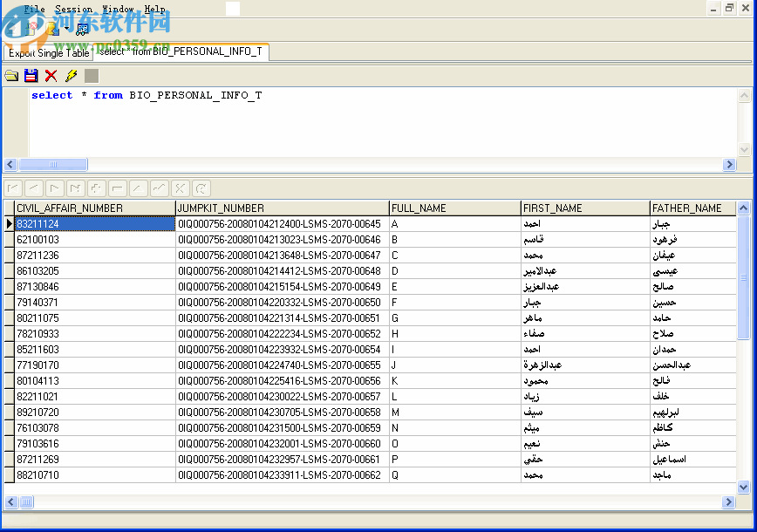Click the FATHER_NAME column header
Screen dimensions: 757x532
point(692,208)
